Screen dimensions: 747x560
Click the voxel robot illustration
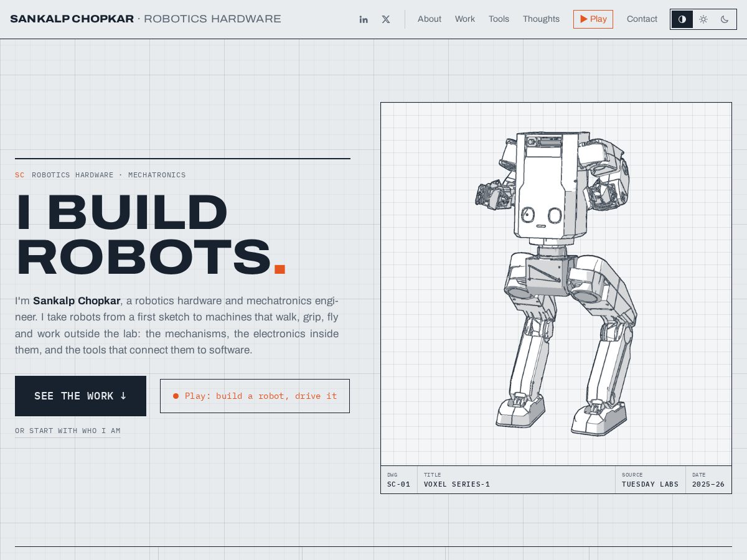pos(556,284)
